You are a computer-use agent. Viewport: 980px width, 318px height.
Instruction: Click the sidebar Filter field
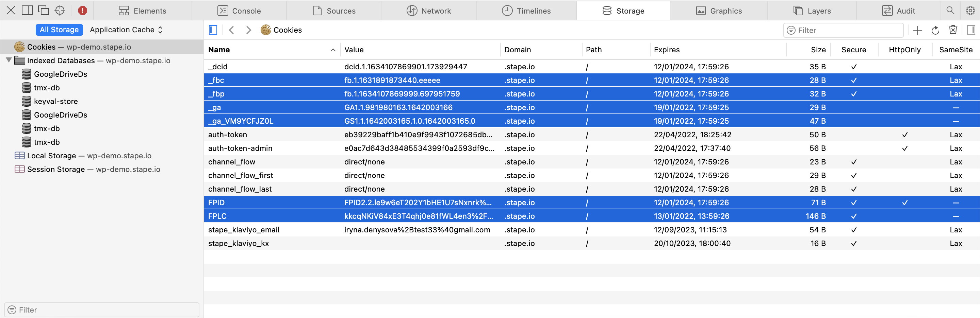pos(102,310)
